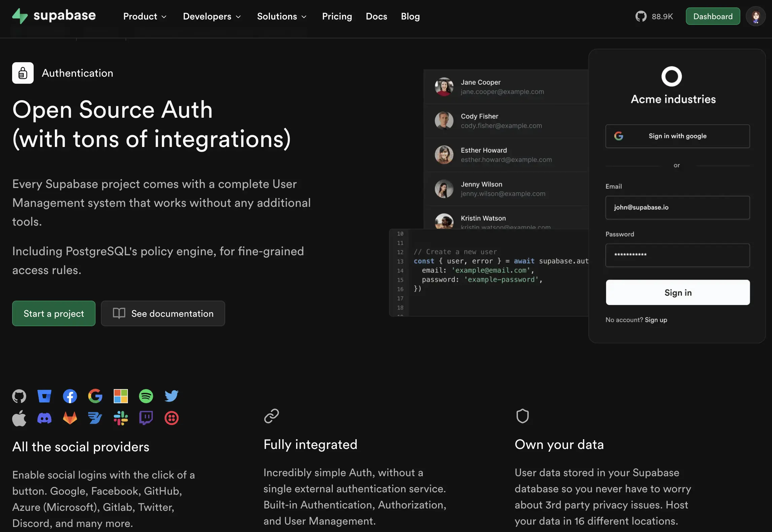This screenshot has height=532, width=772.
Task: Open the Pricing page
Action: point(337,16)
